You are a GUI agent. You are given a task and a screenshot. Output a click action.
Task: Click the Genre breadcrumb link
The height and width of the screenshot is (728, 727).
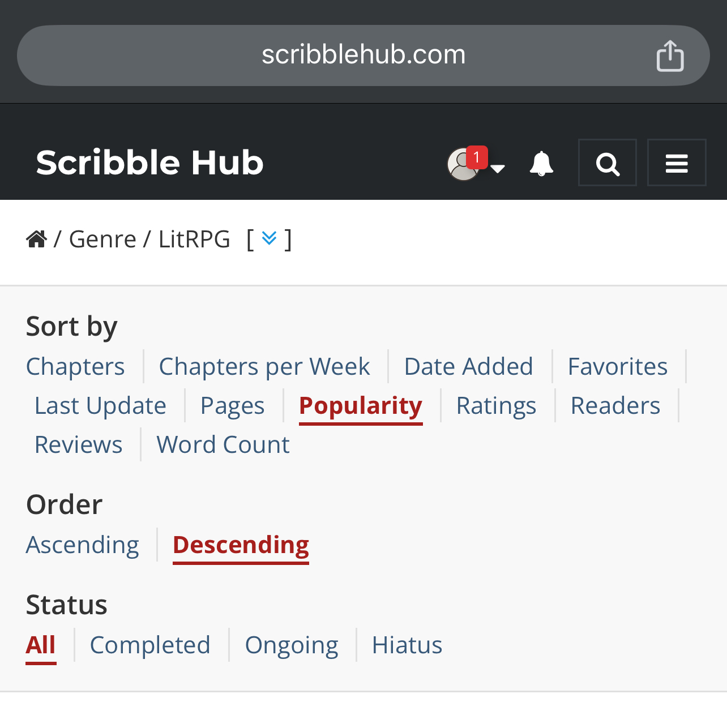[102, 239]
